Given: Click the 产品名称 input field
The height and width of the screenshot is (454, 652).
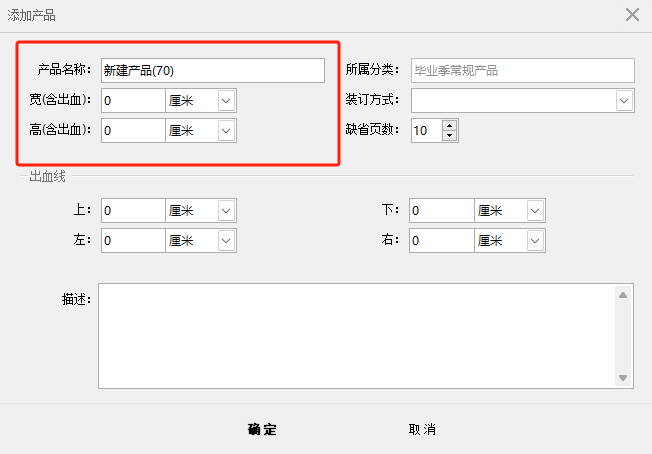Looking at the screenshot, I should click(x=213, y=70).
